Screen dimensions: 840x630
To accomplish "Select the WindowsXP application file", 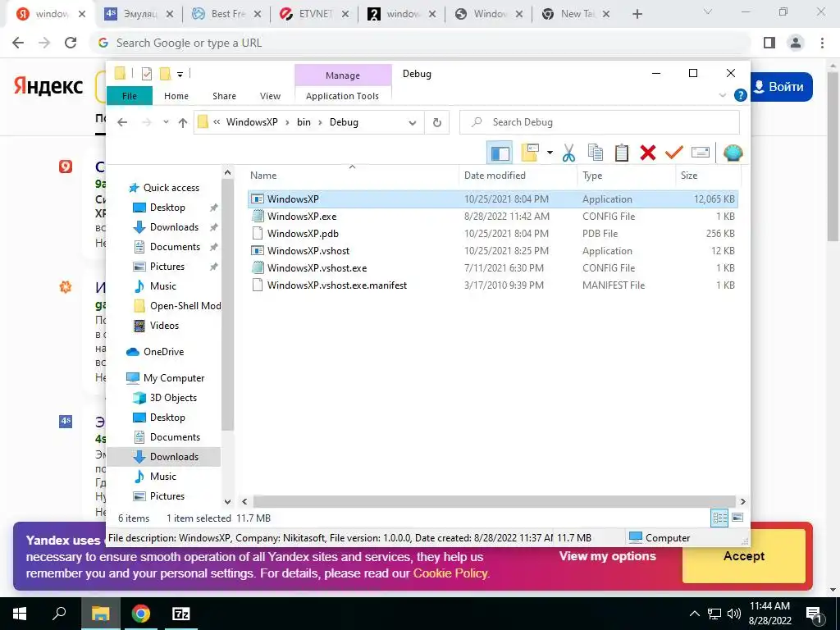I will click(493, 199).
